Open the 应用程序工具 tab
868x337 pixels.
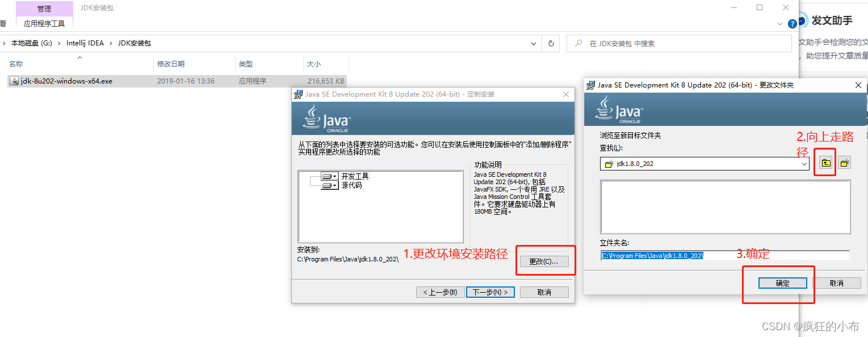[x=44, y=24]
